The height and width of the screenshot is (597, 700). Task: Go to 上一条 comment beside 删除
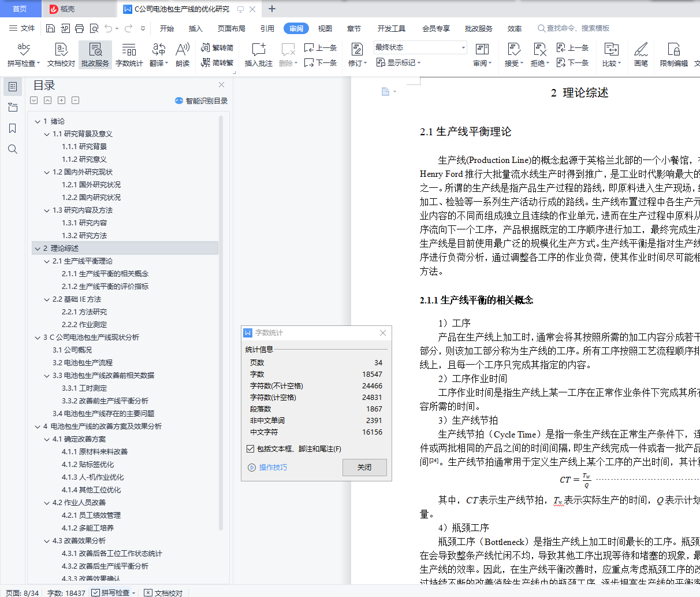[321, 47]
